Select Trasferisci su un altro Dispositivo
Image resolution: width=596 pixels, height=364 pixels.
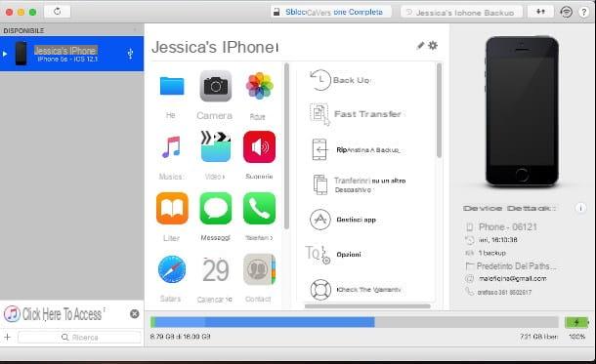pos(359,184)
